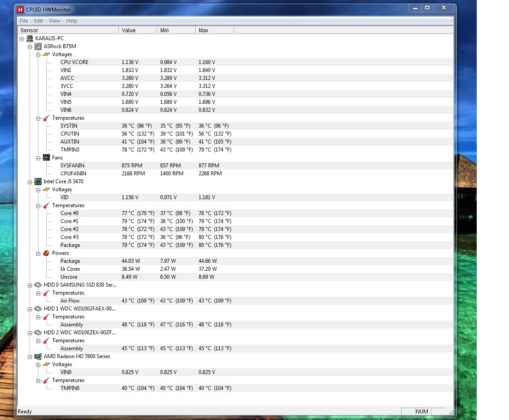Open the View menu
The image size is (509, 420).
[x=54, y=21]
